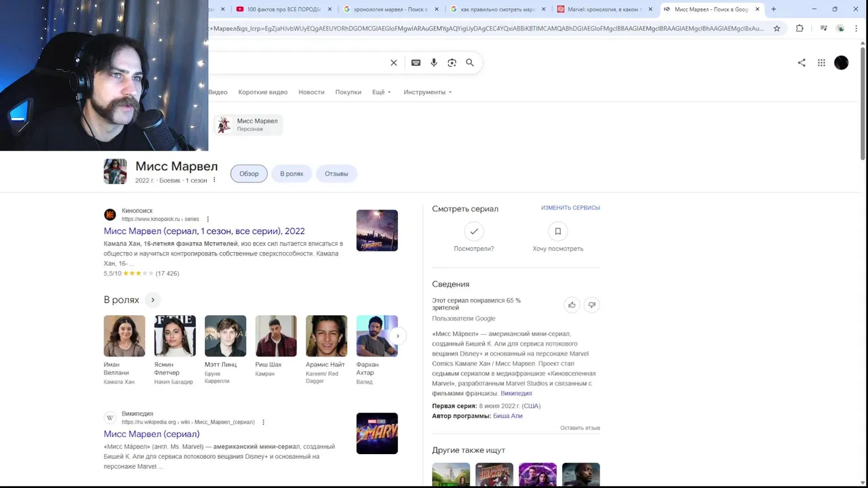Image resolution: width=868 pixels, height=488 pixels.
Task: Open the Google account avatar
Action: tap(842, 62)
